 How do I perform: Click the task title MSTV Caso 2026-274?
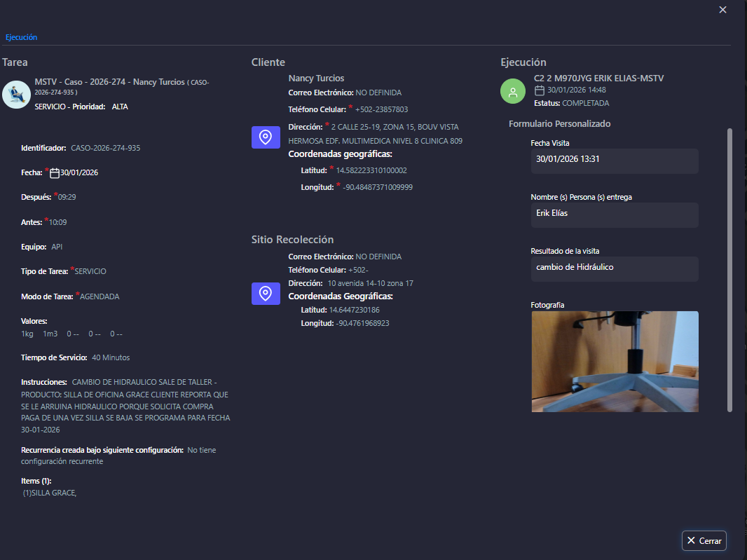(109, 83)
